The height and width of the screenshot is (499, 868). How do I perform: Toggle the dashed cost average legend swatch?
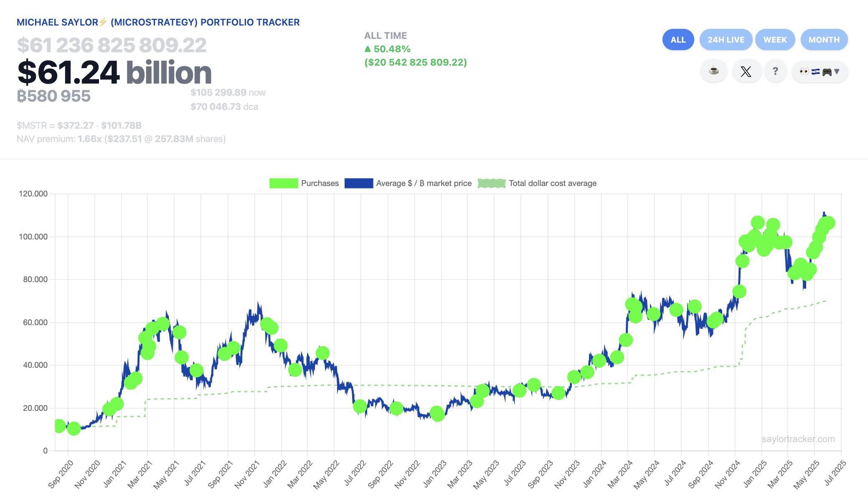pyautogui.click(x=492, y=183)
